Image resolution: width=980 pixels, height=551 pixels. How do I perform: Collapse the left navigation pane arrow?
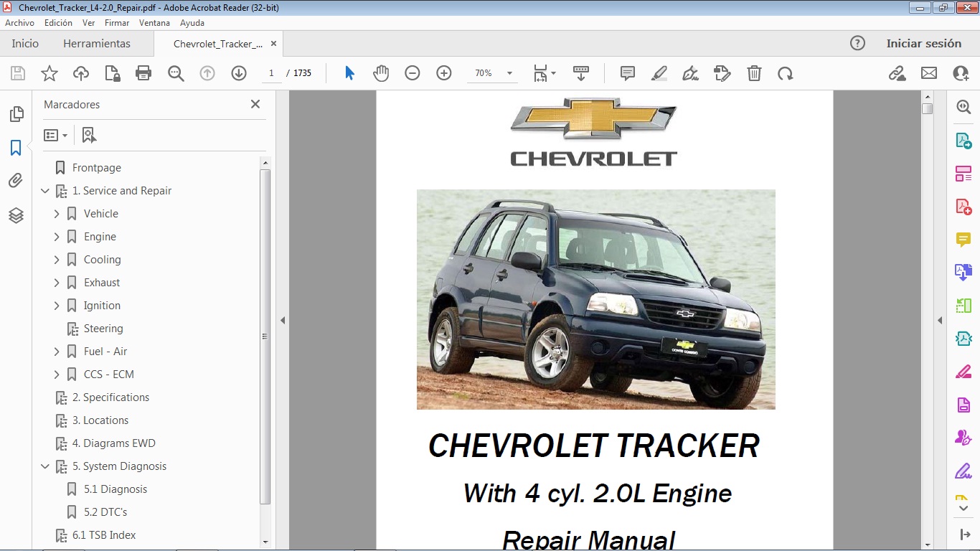coord(283,321)
